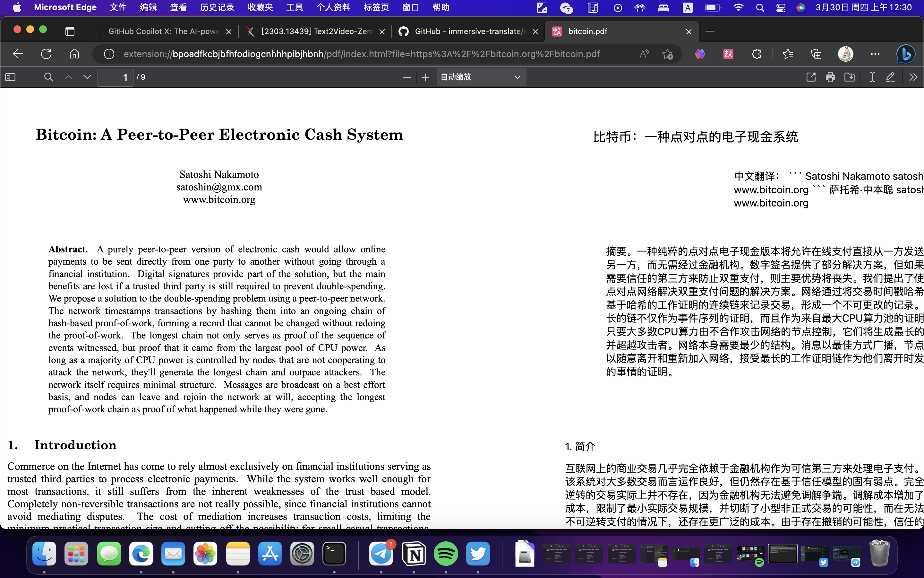Go back in browser history
The height and width of the screenshot is (578, 924).
point(18,54)
